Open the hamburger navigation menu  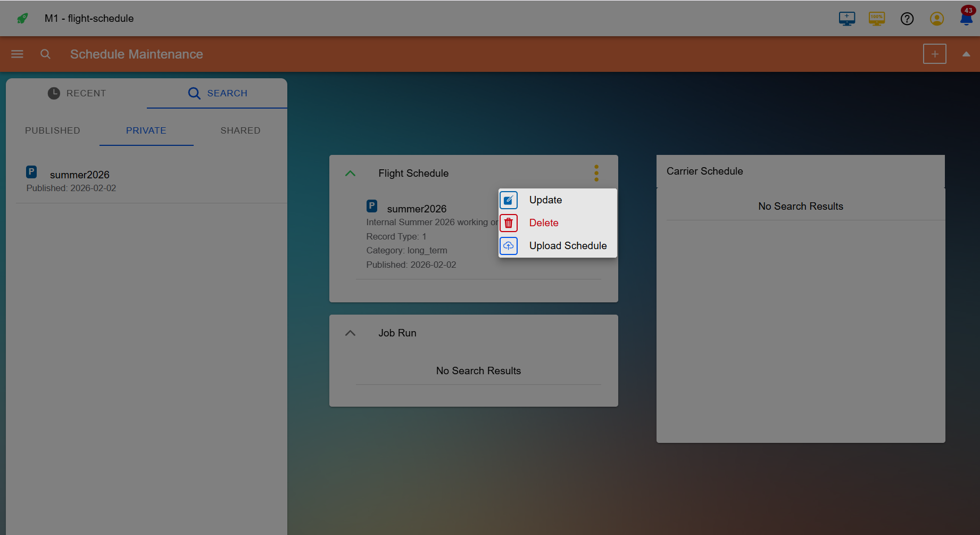click(17, 54)
